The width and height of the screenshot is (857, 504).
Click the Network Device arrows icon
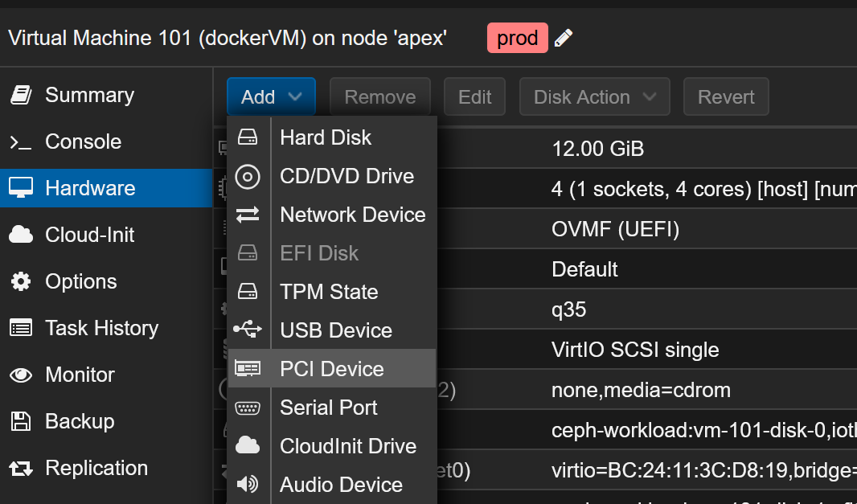coord(248,215)
